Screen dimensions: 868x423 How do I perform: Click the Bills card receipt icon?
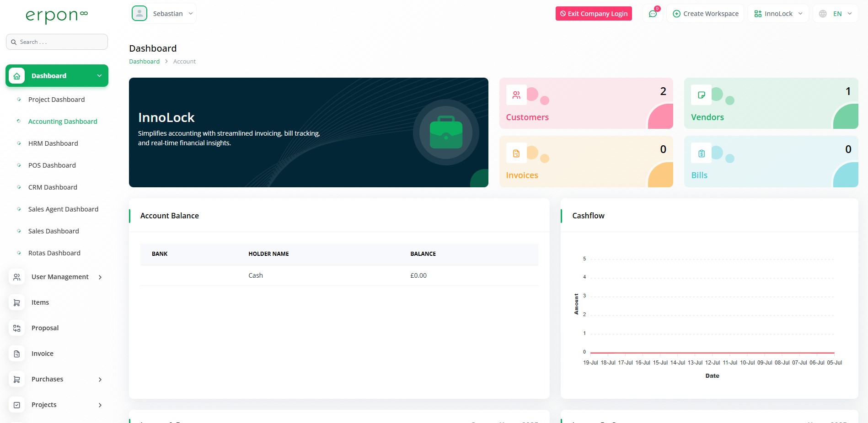701,153
